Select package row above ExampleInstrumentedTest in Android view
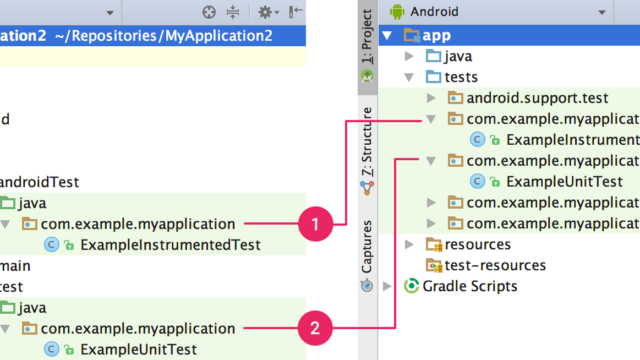This screenshot has width=640, height=360. [509, 119]
